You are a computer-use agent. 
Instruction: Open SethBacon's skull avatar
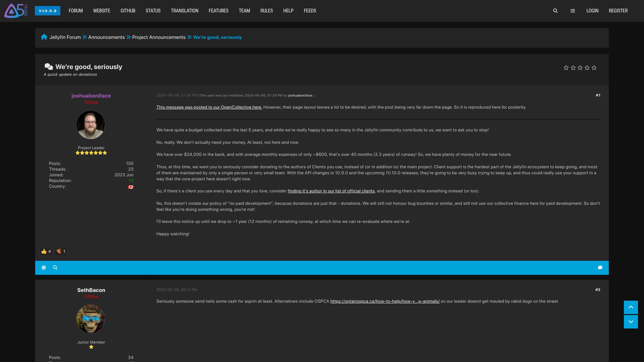click(x=91, y=319)
